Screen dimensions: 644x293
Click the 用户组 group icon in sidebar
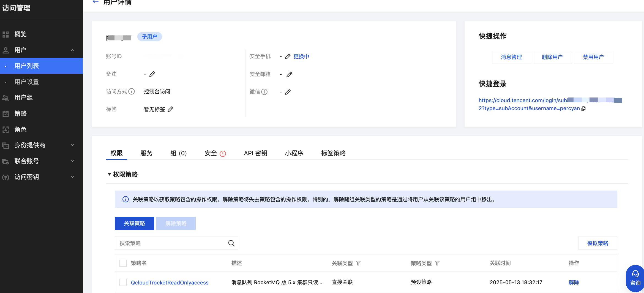click(6, 98)
